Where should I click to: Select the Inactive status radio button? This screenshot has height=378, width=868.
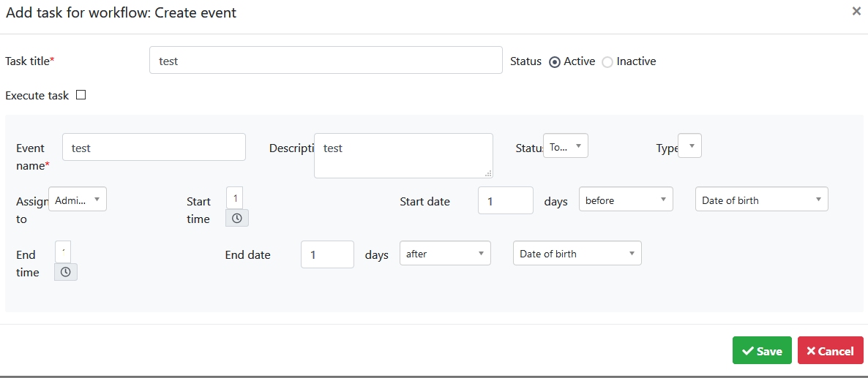[607, 62]
